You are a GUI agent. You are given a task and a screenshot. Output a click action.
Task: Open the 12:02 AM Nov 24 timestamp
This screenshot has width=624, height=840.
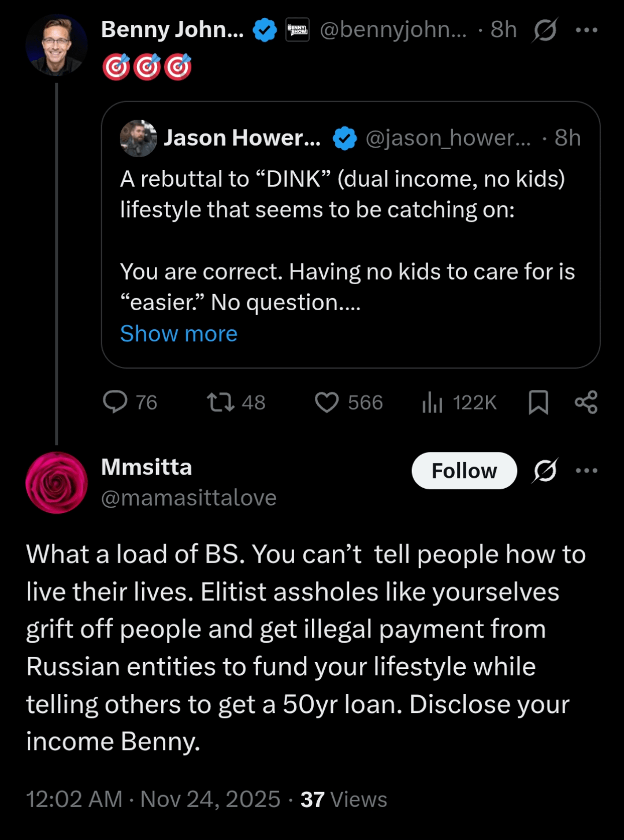click(x=153, y=800)
